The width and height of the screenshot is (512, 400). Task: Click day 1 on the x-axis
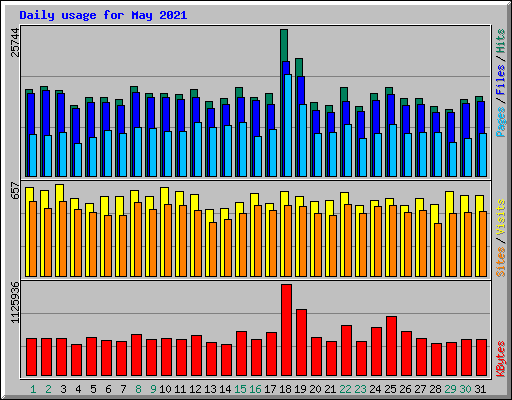pyautogui.click(x=33, y=389)
